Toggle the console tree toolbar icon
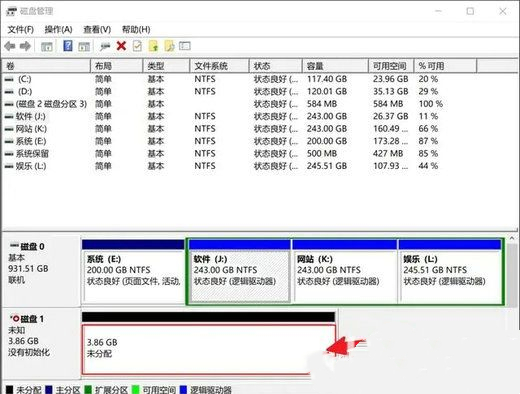 [47, 46]
